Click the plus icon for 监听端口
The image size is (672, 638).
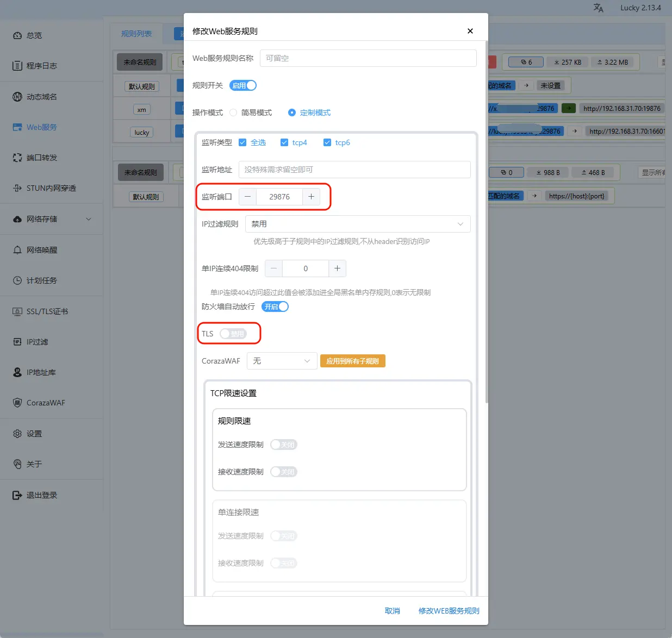[311, 197]
